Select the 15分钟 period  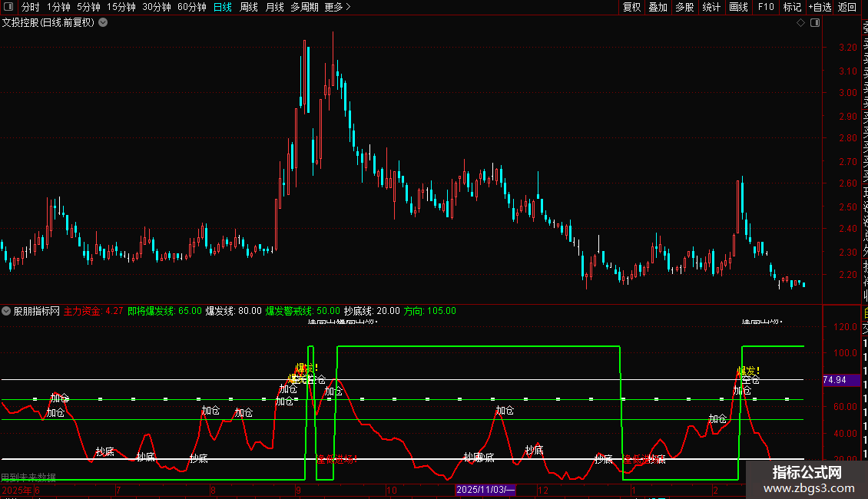pyautogui.click(x=121, y=7)
